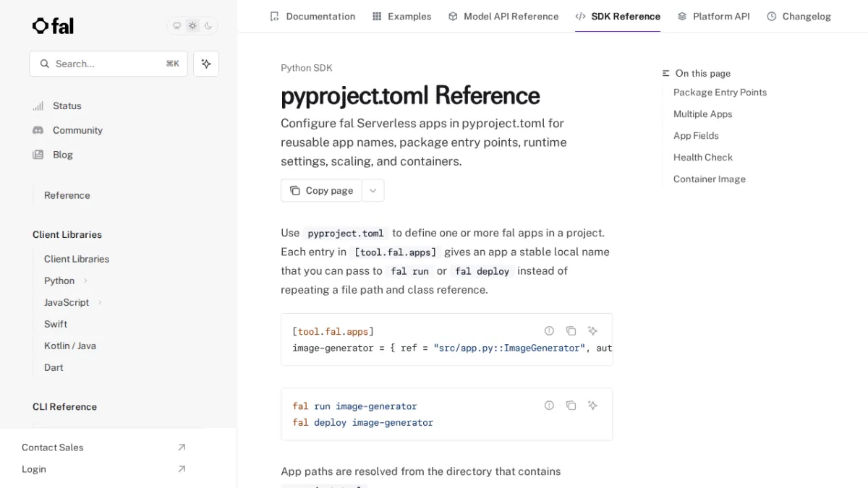Ask AI about tool.fal.apps code block
Image resolution: width=868 pixels, height=488 pixels.
pos(592,330)
